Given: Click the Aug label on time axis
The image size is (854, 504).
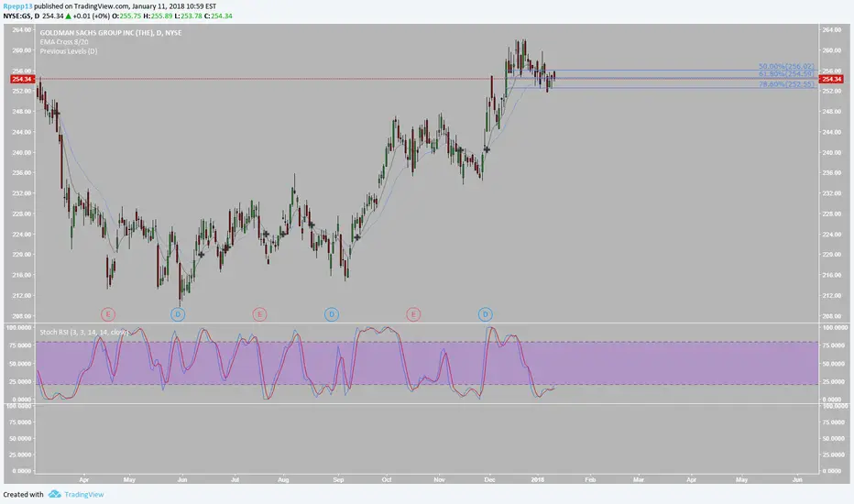Looking at the screenshot, I should [x=283, y=479].
